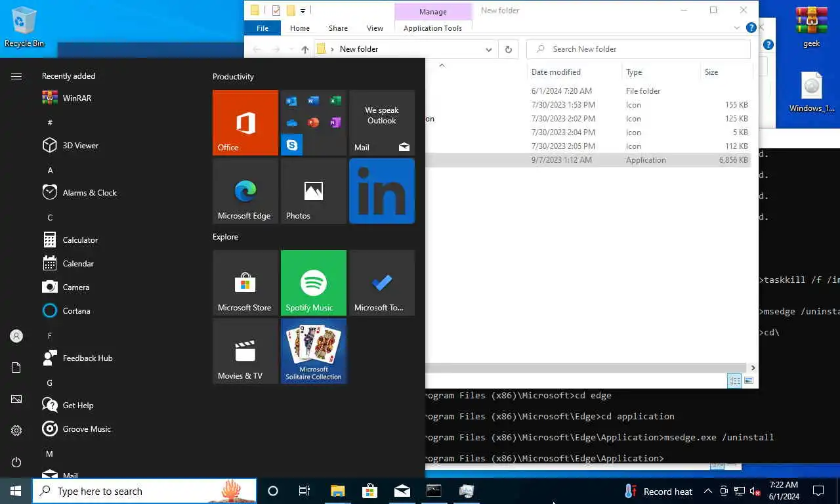Click the Search New folder box
This screenshot has height=504, width=840.
point(639,49)
